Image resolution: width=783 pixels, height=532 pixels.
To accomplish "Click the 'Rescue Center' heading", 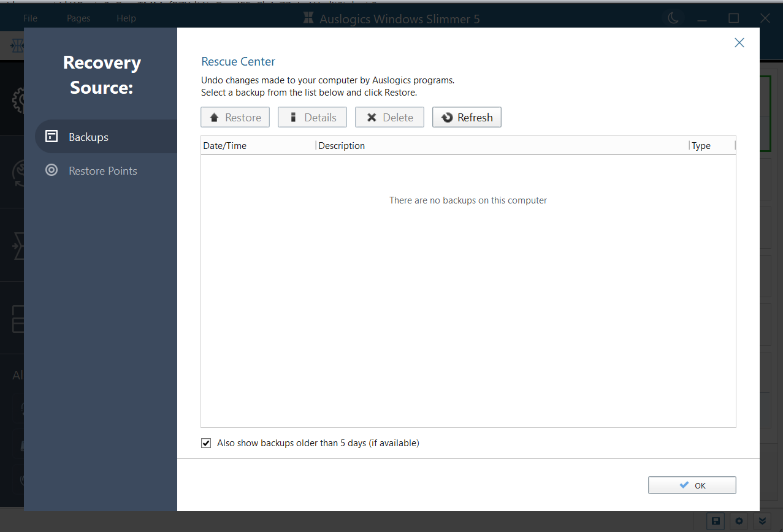I will point(238,61).
